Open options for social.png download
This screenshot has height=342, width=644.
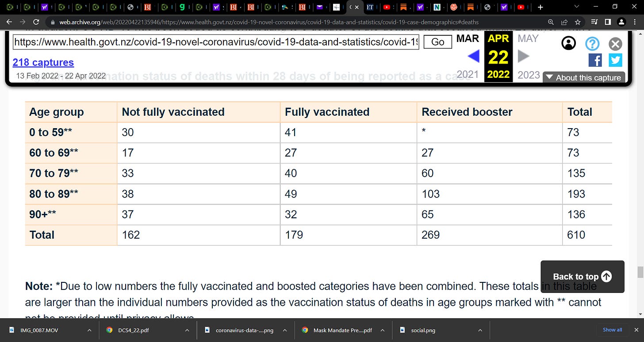[x=480, y=330]
